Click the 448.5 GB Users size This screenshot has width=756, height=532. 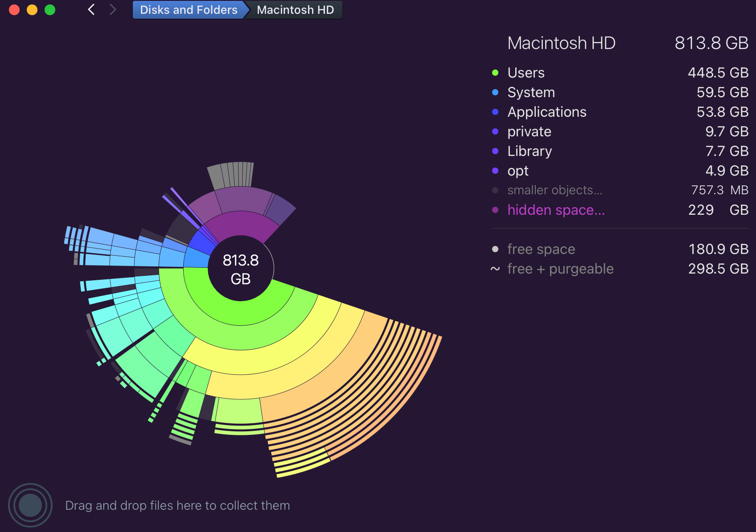[x=718, y=73]
